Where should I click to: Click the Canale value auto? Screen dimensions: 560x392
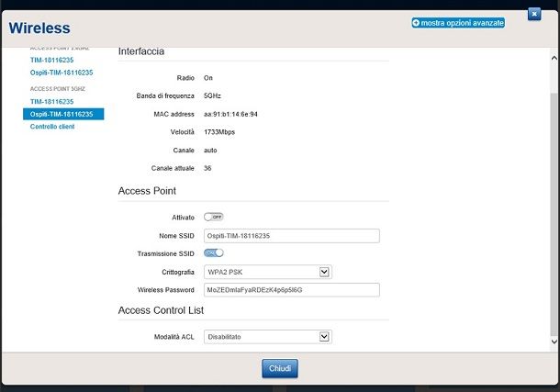(210, 151)
